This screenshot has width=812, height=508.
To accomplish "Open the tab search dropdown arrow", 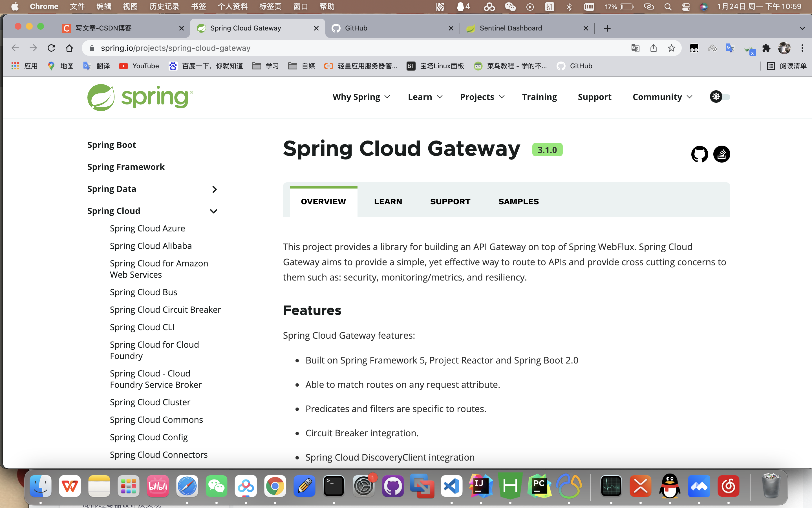I will 802,28.
